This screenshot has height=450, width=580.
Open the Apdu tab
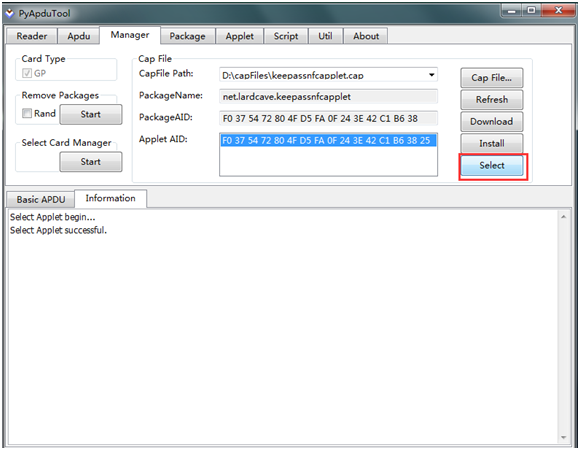point(79,36)
